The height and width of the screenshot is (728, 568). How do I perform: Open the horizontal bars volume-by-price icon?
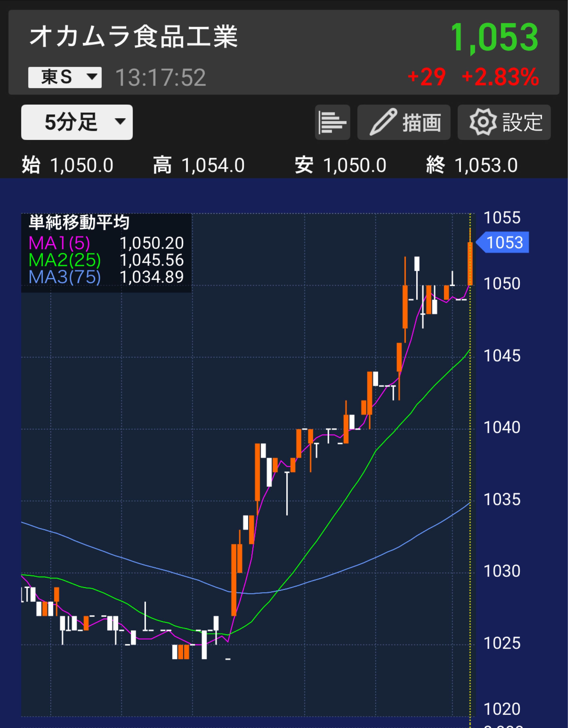click(332, 122)
